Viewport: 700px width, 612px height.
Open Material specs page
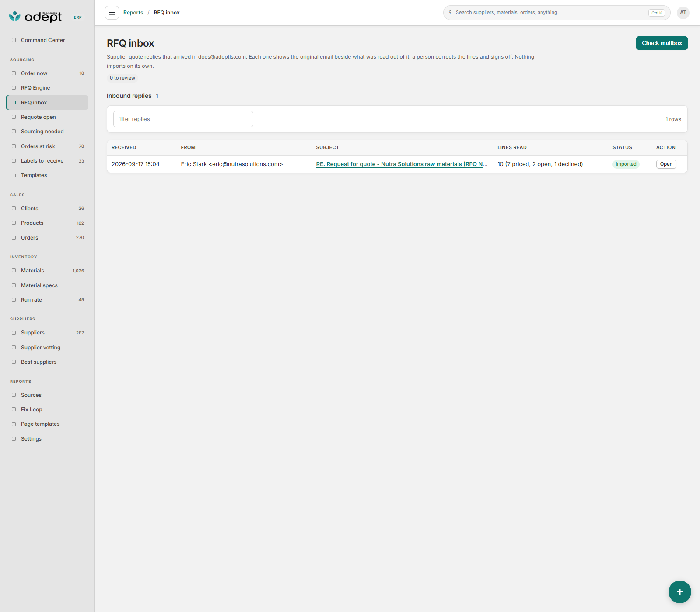pyautogui.click(x=47, y=285)
